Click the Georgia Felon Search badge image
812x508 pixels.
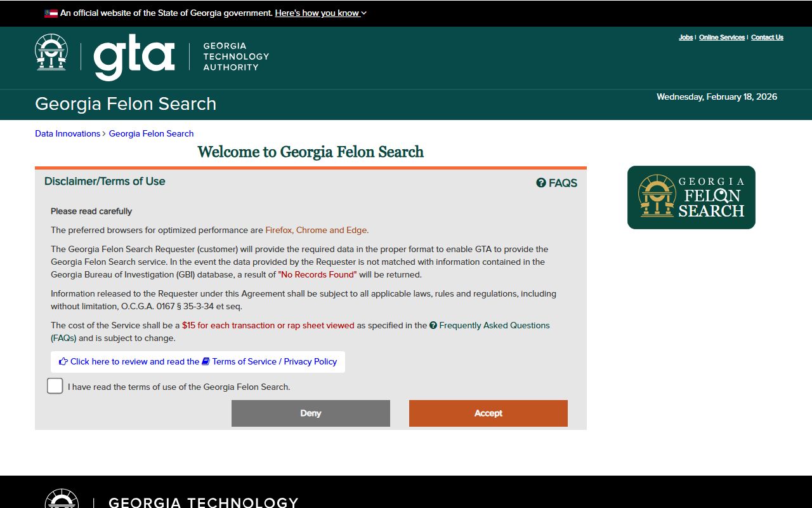691,197
